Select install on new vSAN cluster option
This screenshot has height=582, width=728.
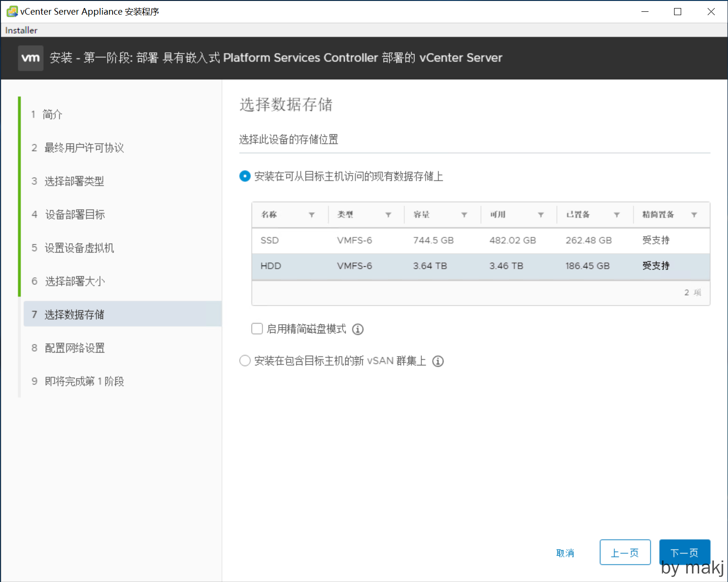[245, 361]
